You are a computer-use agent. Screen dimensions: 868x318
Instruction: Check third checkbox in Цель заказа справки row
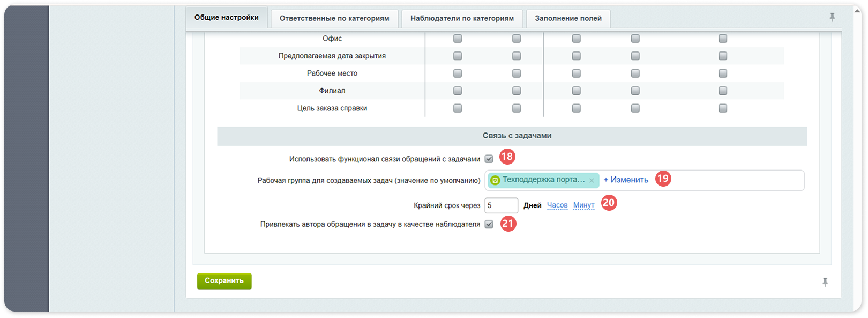pyautogui.click(x=577, y=108)
